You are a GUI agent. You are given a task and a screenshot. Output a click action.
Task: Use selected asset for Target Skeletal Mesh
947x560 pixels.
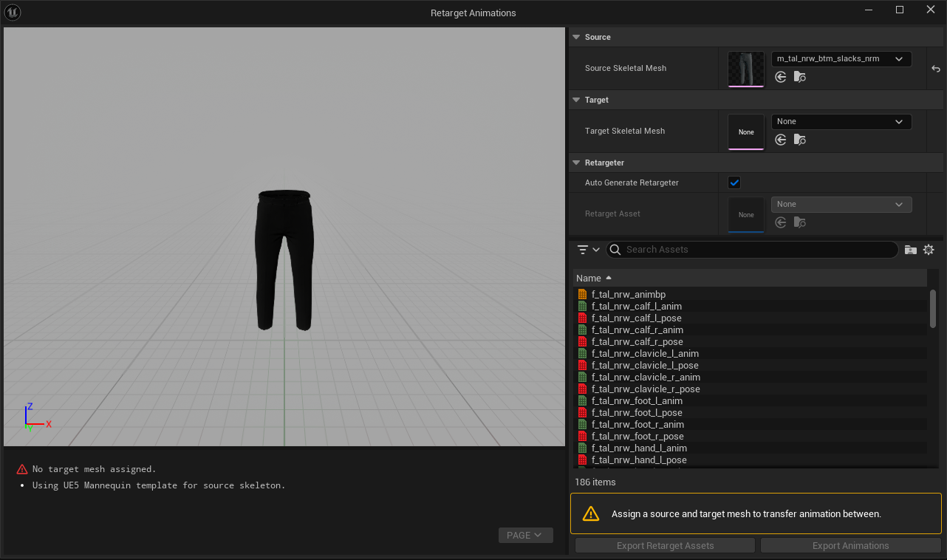coord(781,140)
